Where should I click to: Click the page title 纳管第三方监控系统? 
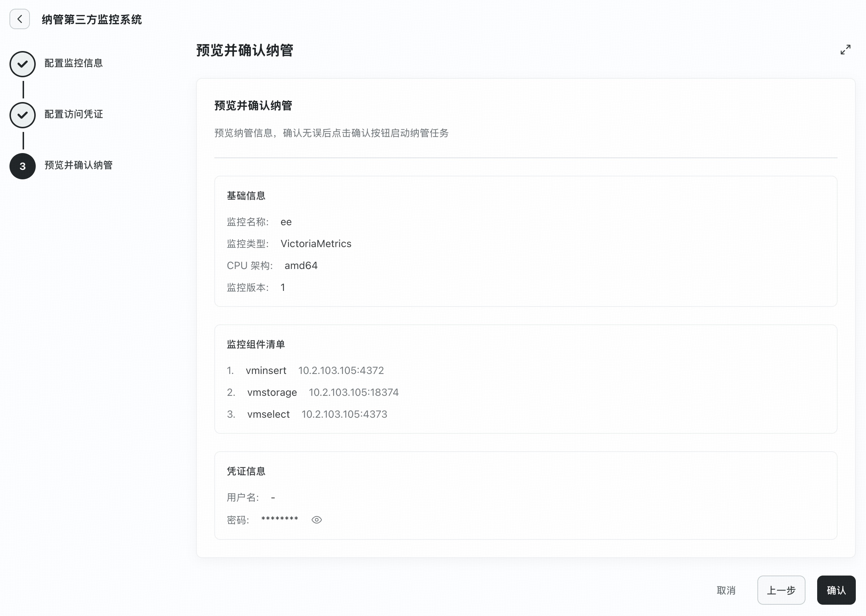[x=92, y=19]
